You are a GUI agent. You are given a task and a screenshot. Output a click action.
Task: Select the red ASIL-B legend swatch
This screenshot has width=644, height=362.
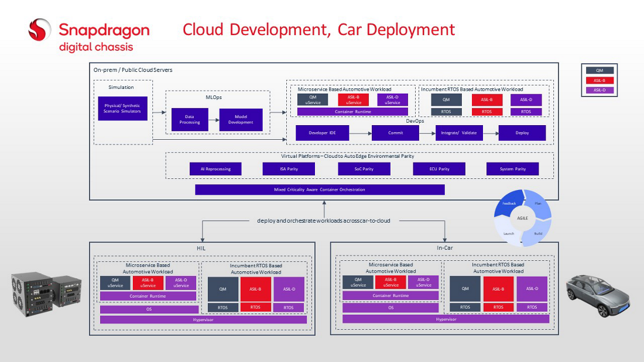(x=599, y=80)
